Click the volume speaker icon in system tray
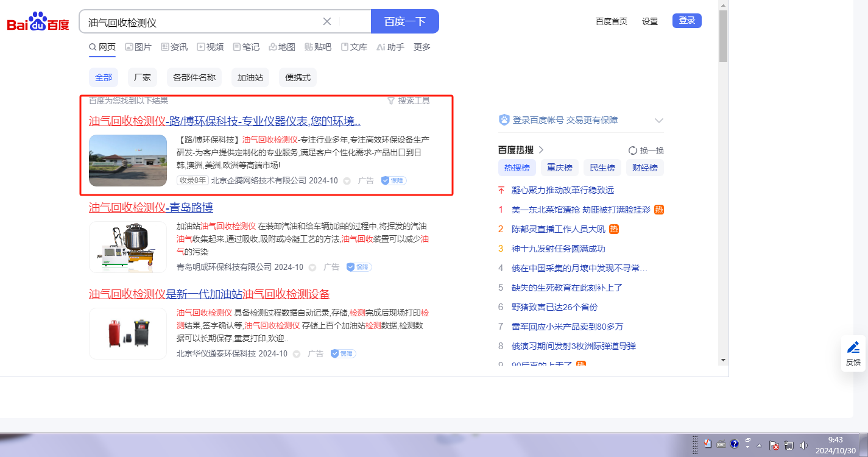868x457 pixels. click(804, 445)
